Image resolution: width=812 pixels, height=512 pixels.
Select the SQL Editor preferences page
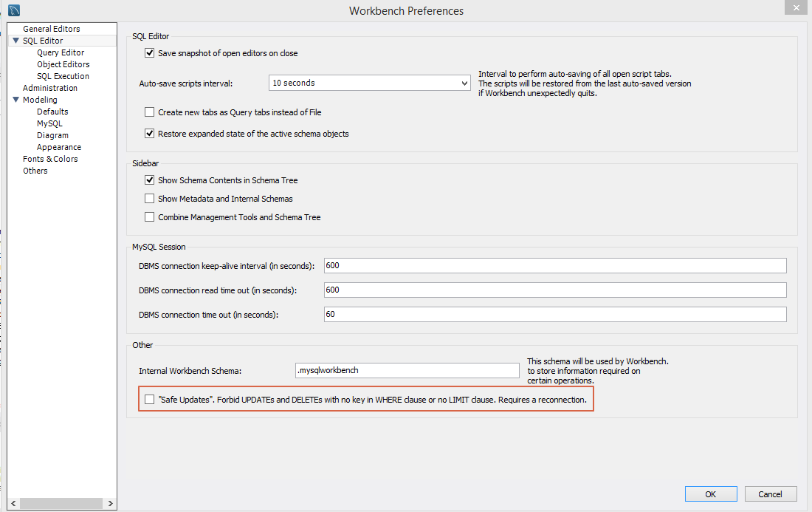[x=43, y=41]
